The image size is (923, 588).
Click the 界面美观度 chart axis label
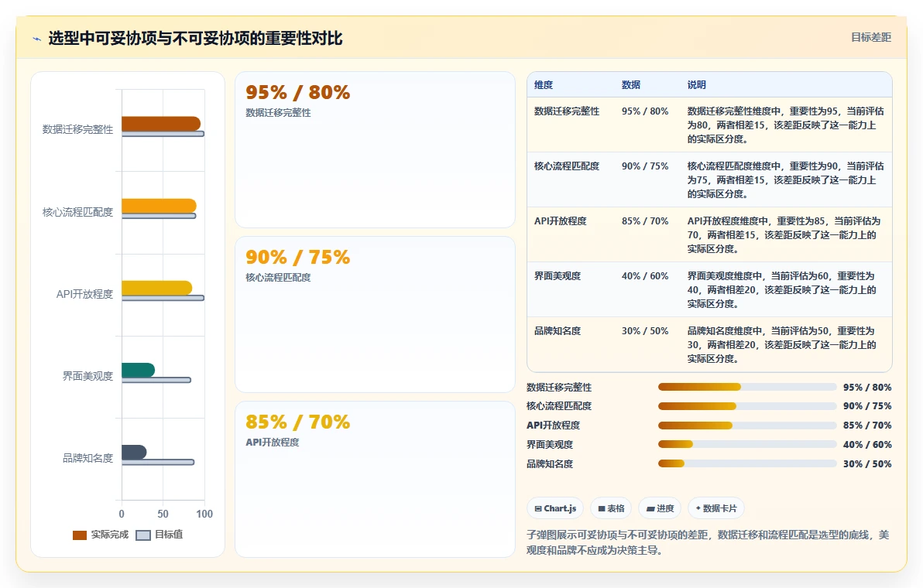tap(87, 376)
